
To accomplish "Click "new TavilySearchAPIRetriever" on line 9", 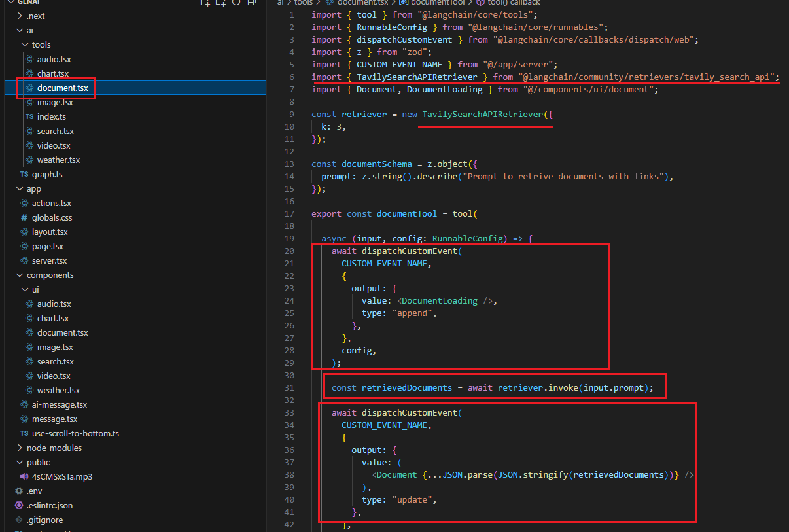I will [x=472, y=115].
